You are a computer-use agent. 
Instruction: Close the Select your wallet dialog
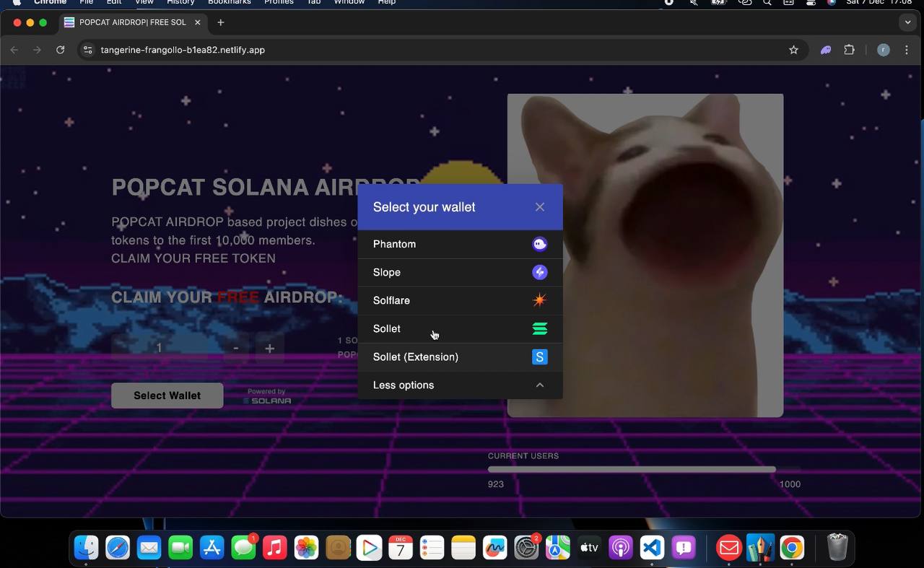[540, 207]
